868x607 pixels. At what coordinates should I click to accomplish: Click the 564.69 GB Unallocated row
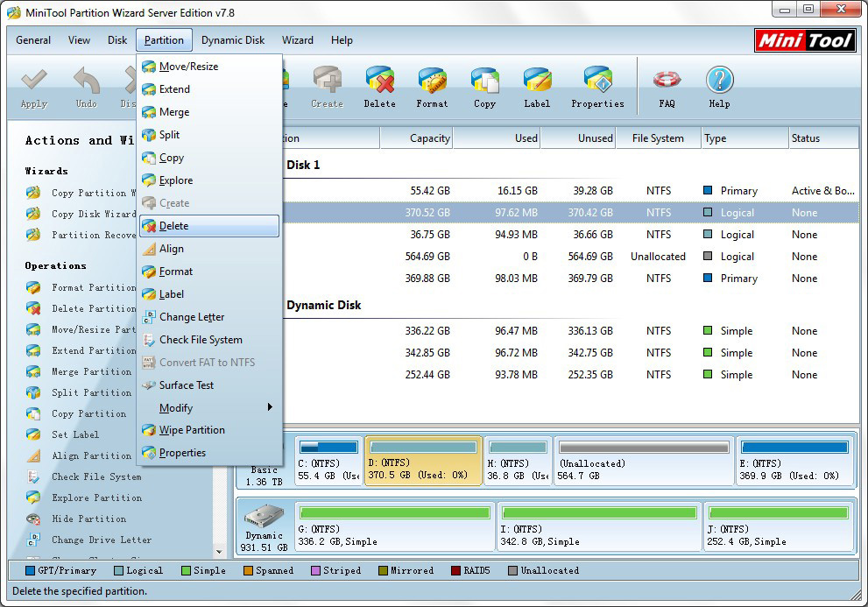point(571,257)
